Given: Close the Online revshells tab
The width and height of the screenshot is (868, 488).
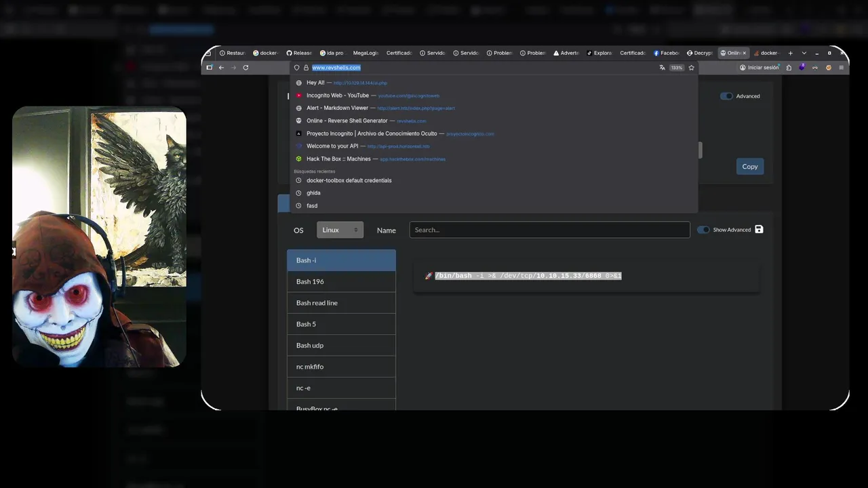Looking at the screenshot, I should pyautogui.click(x=744, y=53).
